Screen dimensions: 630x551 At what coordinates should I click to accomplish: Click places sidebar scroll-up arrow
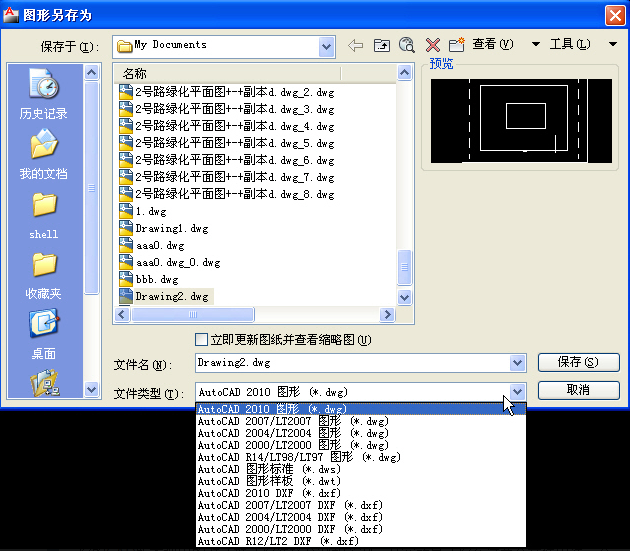[91, 73]
